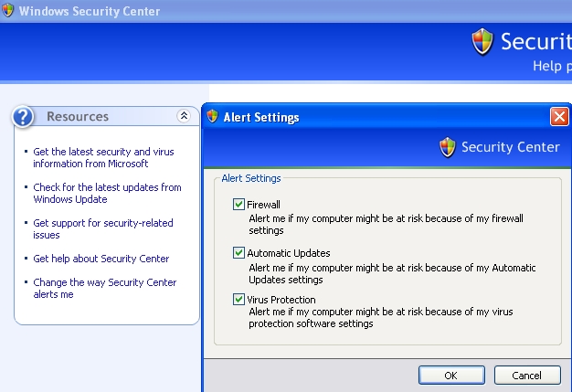572x392 pixels.
Task: Click the Windows Security Center title bar shield icon
Action: [x=7, y=10]
